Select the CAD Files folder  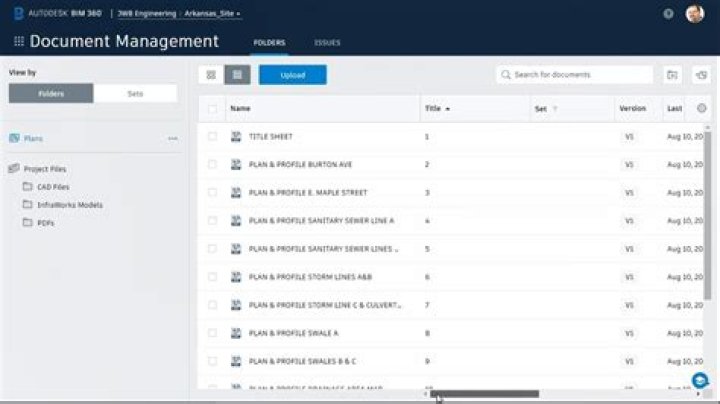pyautogui.click(x=53, y=187)
